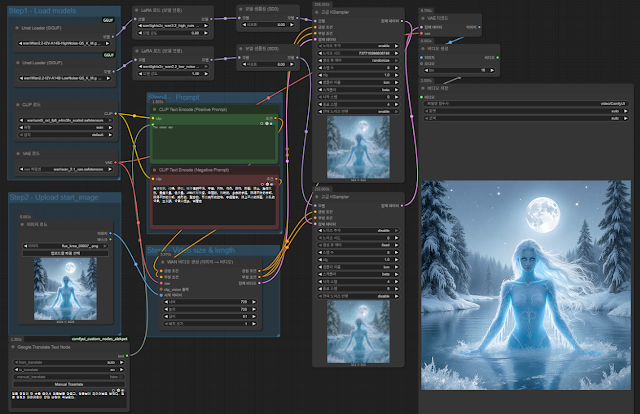Image resolution: width=640 pixels, height=414 pixels.
Task: Click the red VAE output port of VAE 로드
Action: (x=116, y=162)
